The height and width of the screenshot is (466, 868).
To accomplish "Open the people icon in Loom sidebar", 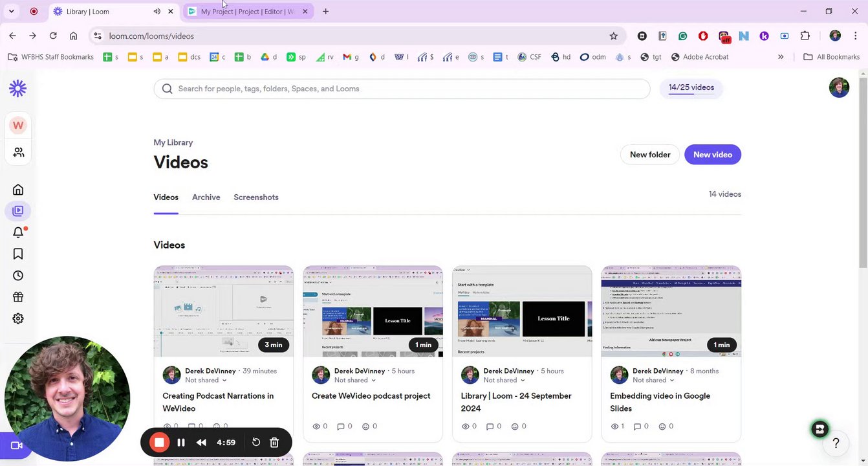I will click(18, 152).
